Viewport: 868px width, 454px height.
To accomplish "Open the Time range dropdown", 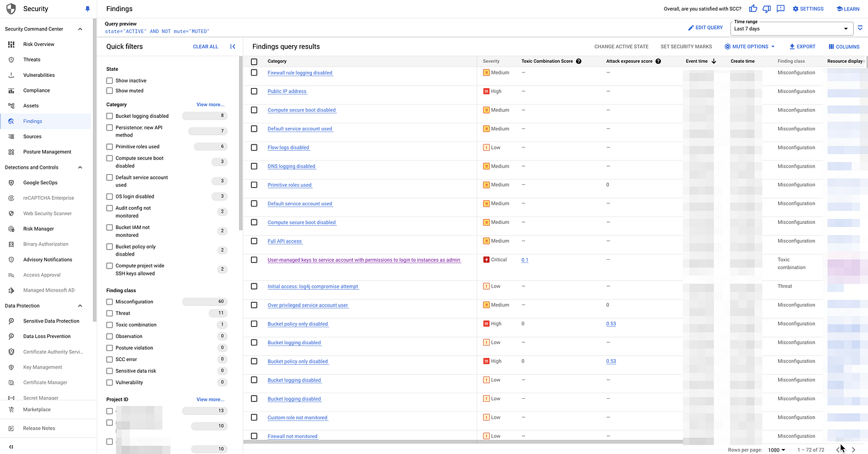I will pyautogui.click(x=792, y=29).
